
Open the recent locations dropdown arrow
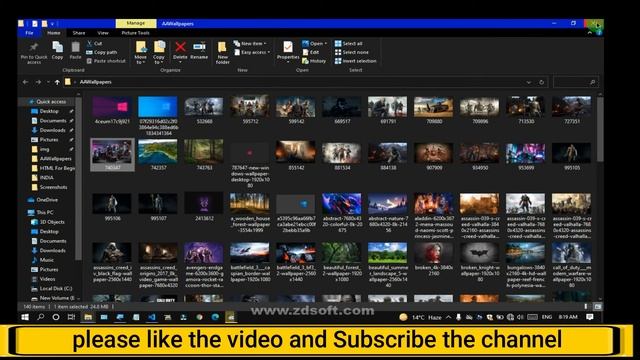[48, 82]
